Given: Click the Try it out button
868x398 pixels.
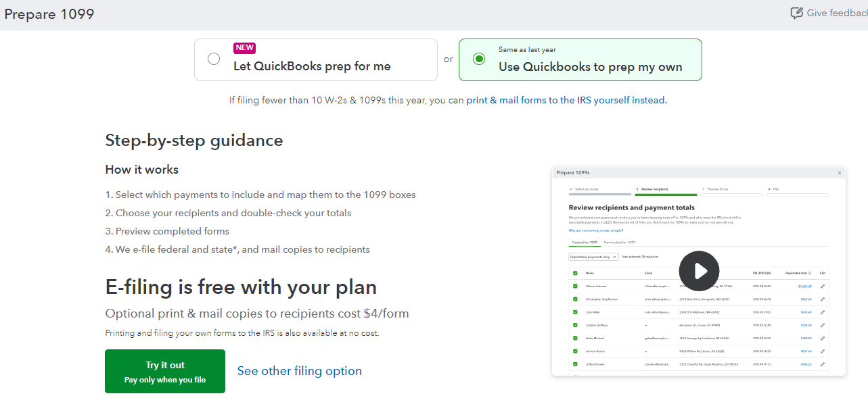Looking at the screenshot, I should coord(164,370).
